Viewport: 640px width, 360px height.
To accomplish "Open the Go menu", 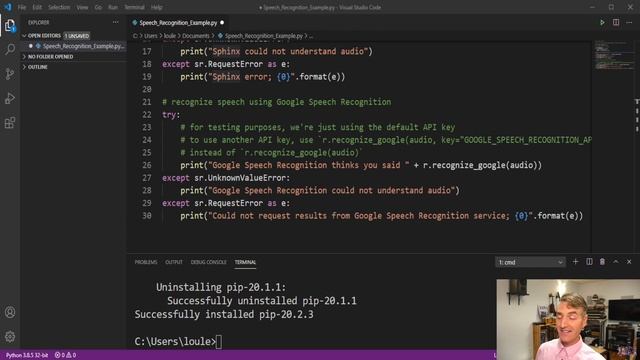I will pos(98,7).
